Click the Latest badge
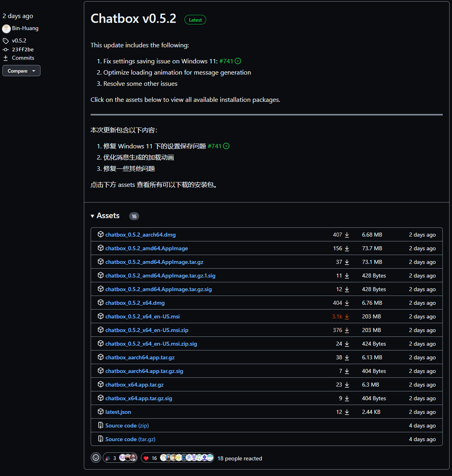452x476 pixels. 195,19
